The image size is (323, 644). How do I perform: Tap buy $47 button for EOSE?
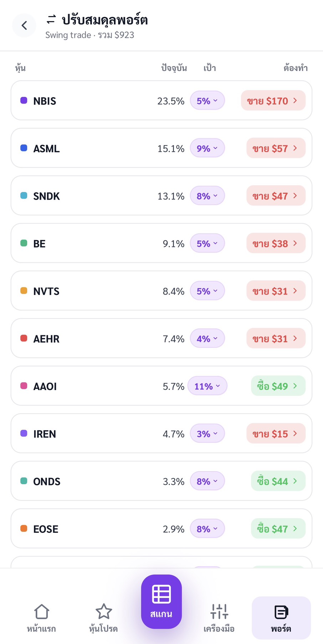278,528
